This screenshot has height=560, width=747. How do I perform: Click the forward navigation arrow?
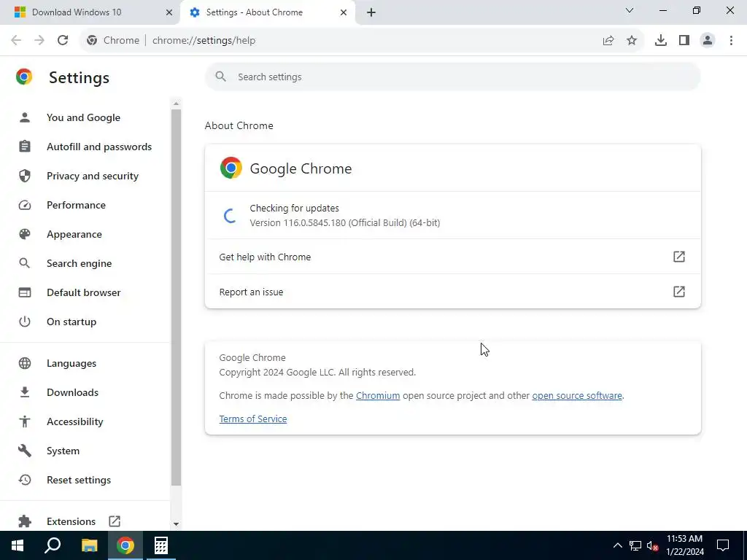(x=39, y=41)
